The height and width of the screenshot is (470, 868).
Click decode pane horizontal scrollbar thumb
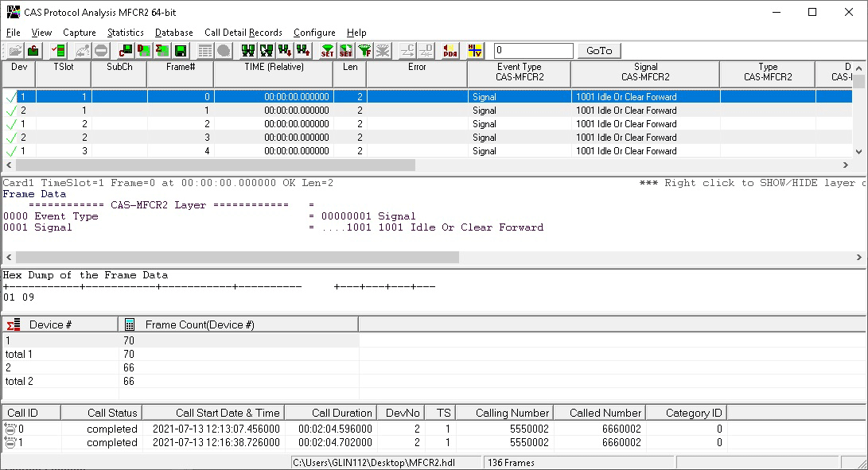coord(237,258)
